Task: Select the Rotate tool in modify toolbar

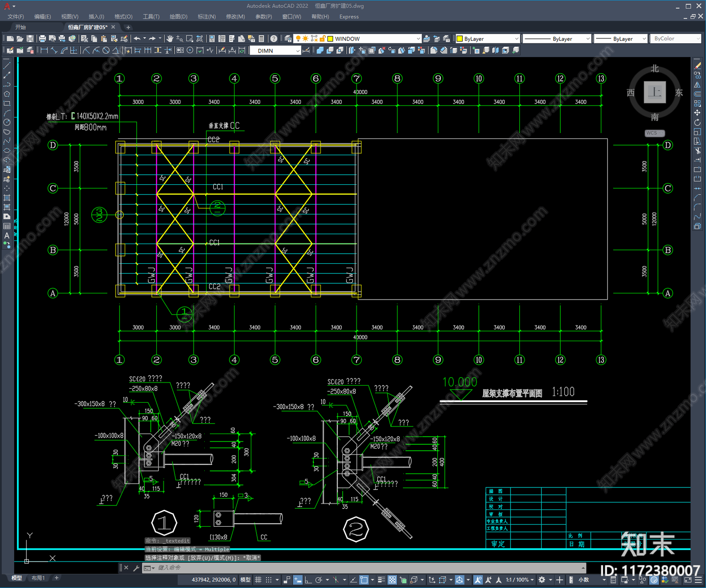Action: (x=697, y=123)
